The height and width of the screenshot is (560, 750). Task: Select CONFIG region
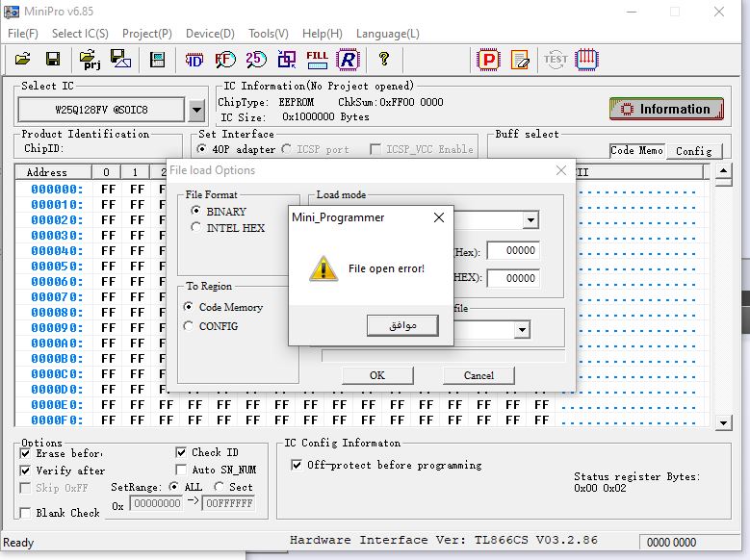189,326
